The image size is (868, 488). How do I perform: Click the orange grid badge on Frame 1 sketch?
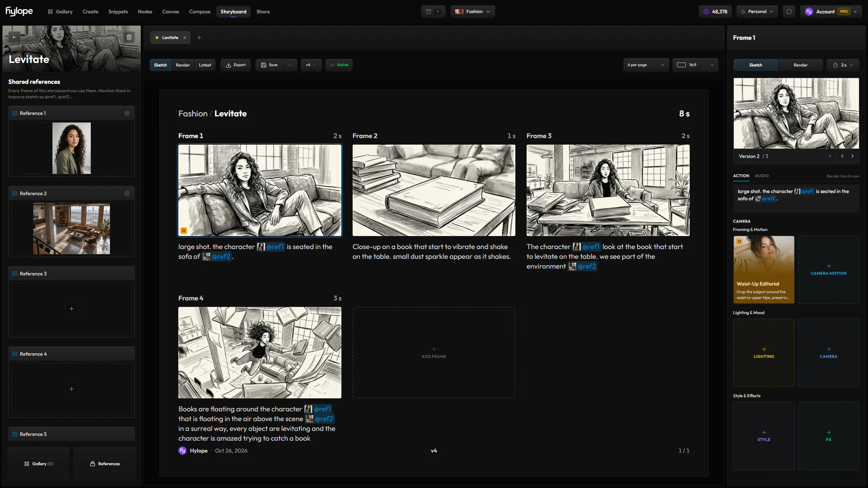[x=184, y=230]
